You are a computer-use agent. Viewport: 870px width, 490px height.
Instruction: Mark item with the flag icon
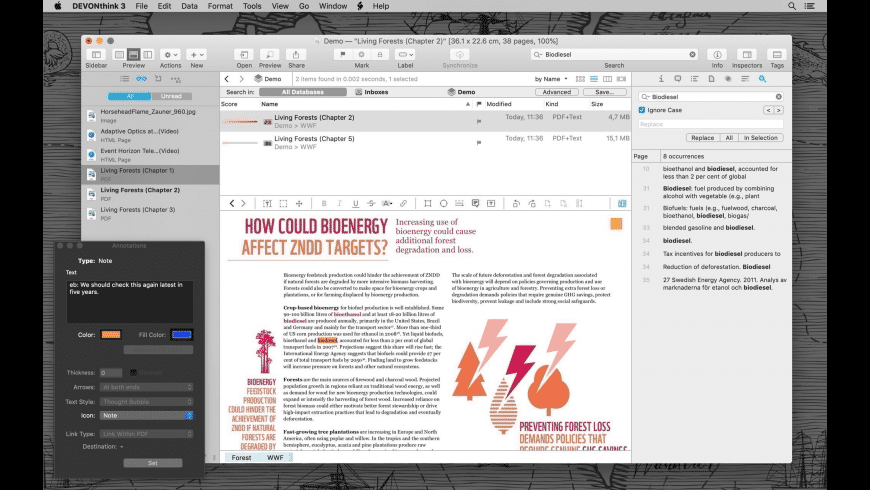343,54
